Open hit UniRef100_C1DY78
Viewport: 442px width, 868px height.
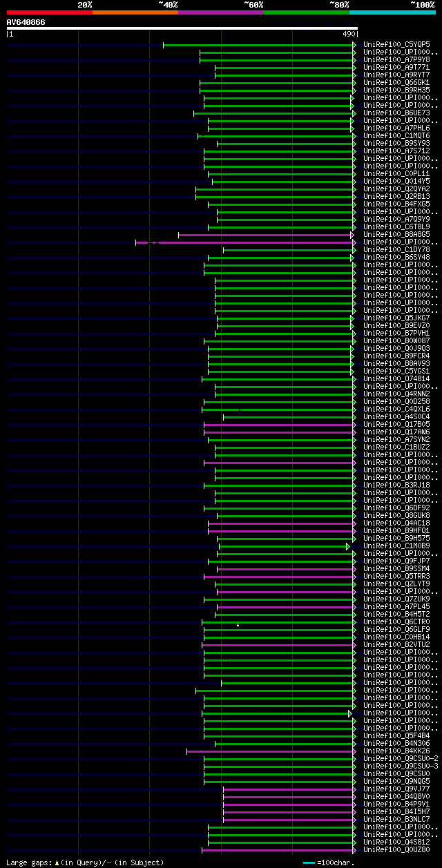click(x=396, y=250)
